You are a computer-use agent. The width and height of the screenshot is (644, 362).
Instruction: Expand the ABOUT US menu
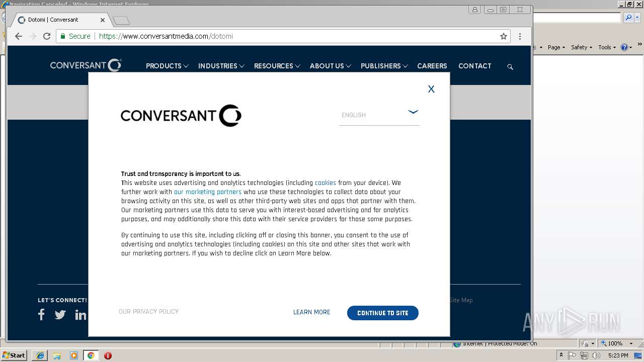click(x=330, y=66)
